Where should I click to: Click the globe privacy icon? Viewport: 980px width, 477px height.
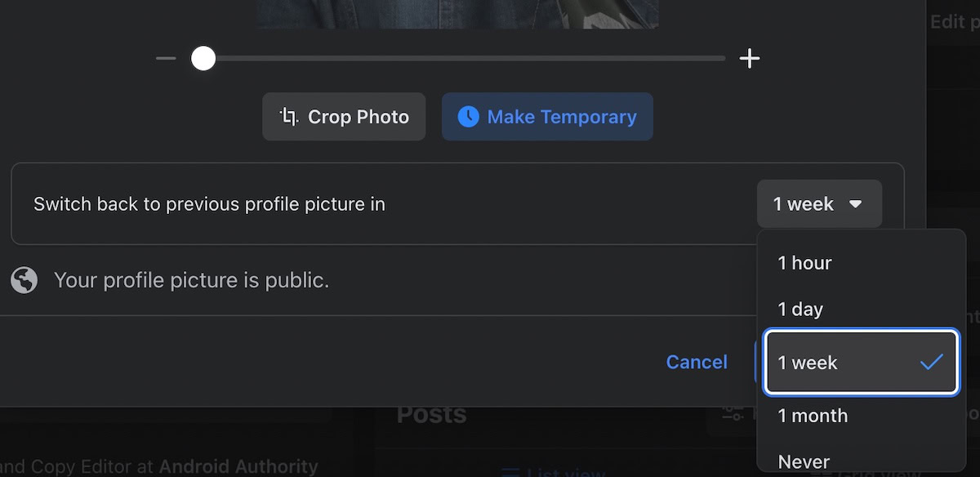click(24, 281)
